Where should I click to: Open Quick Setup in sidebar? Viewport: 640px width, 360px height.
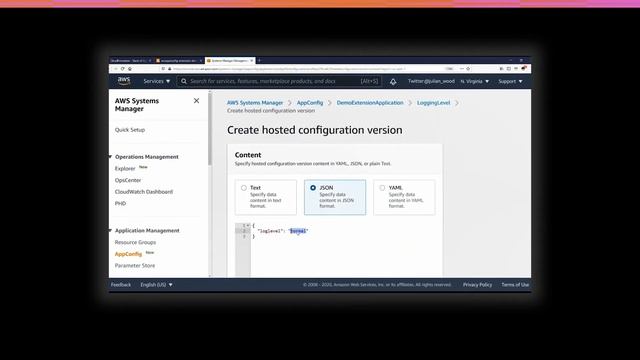[130, 130]
